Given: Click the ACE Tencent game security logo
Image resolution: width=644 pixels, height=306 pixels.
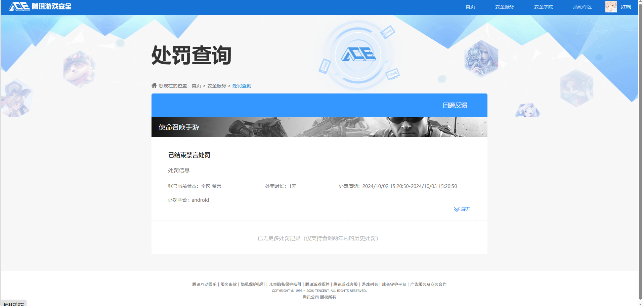Looking at the screenshot, I should tap(40, 6).
